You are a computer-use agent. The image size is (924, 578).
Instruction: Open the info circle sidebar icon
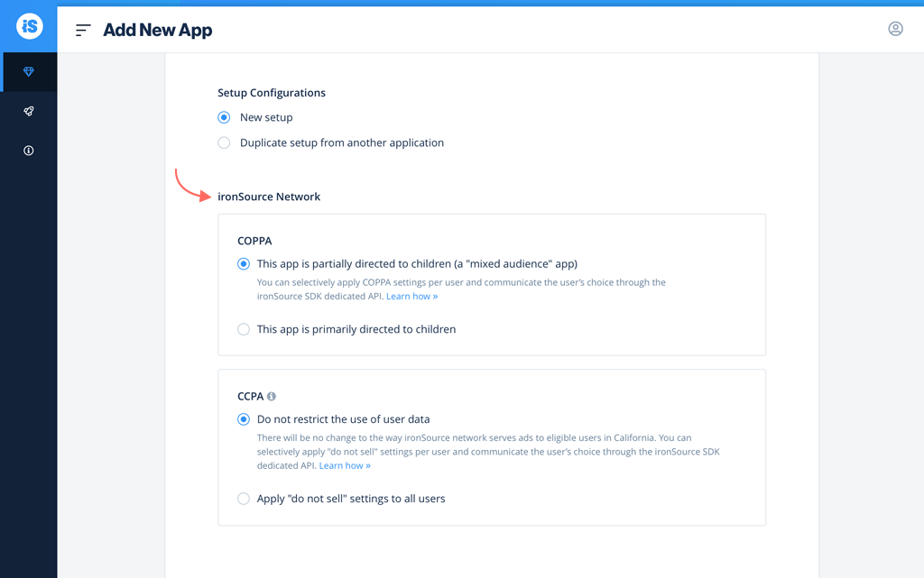tap(28, 151)
